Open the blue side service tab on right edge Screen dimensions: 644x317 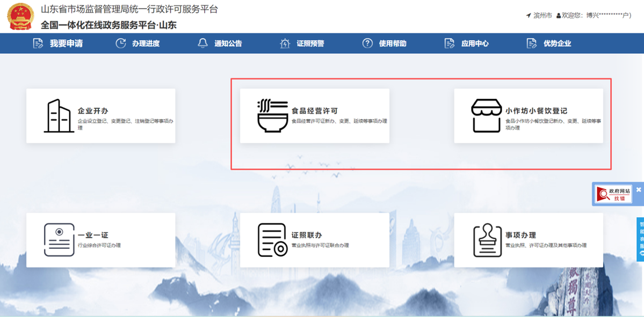click(x=640, y=239)
